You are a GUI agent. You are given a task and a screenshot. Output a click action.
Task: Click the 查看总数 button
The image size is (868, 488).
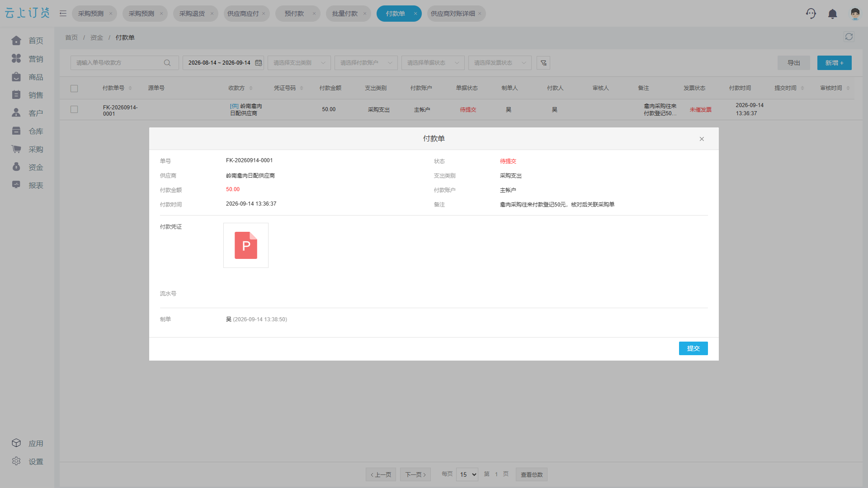pyautogui.click(x=532, y=474)
